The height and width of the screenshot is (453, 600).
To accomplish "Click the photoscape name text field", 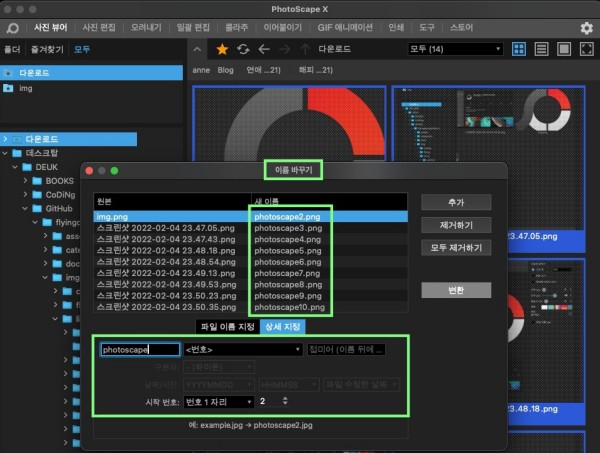I will point(138,350).
